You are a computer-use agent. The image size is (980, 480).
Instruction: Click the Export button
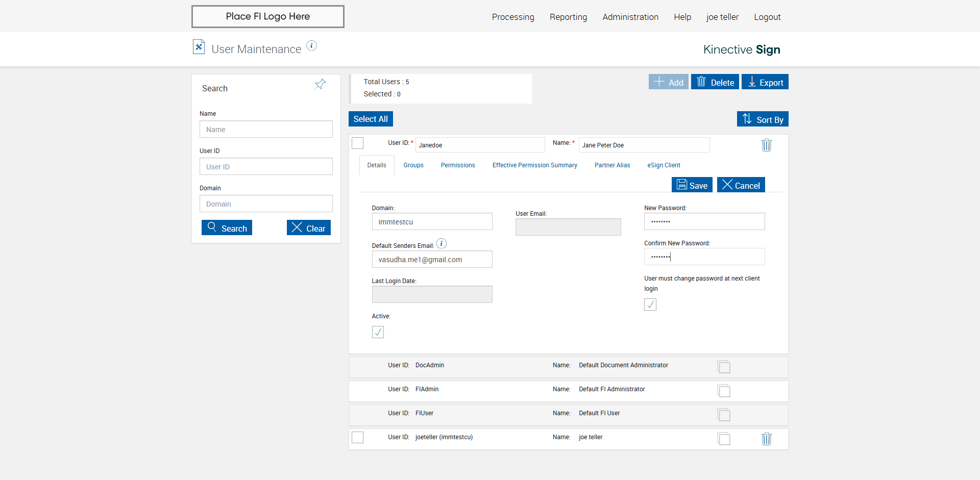[x=765, y=82]
